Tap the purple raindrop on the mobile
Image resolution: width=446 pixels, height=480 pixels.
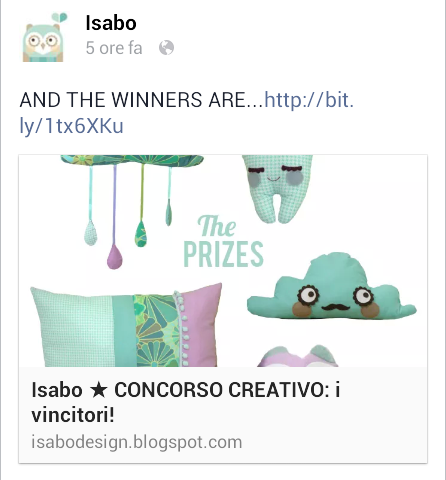(114, 257)
